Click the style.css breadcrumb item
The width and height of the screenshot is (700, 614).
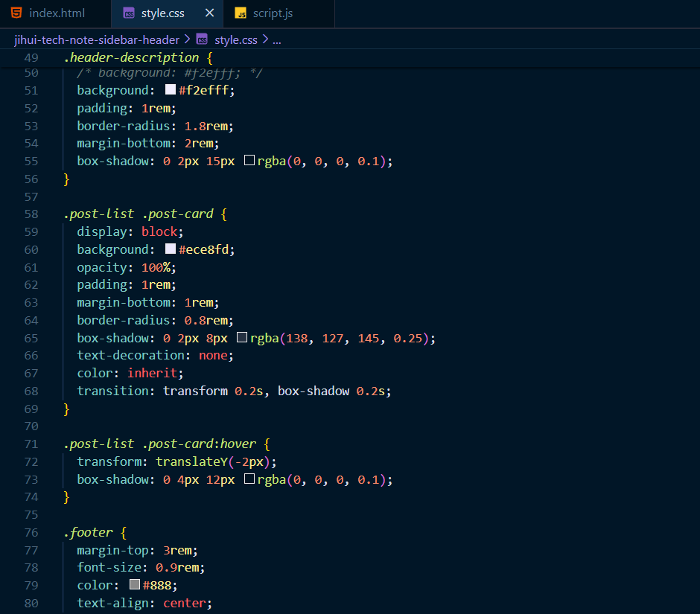pyautogui.click(x=236, y=39)
